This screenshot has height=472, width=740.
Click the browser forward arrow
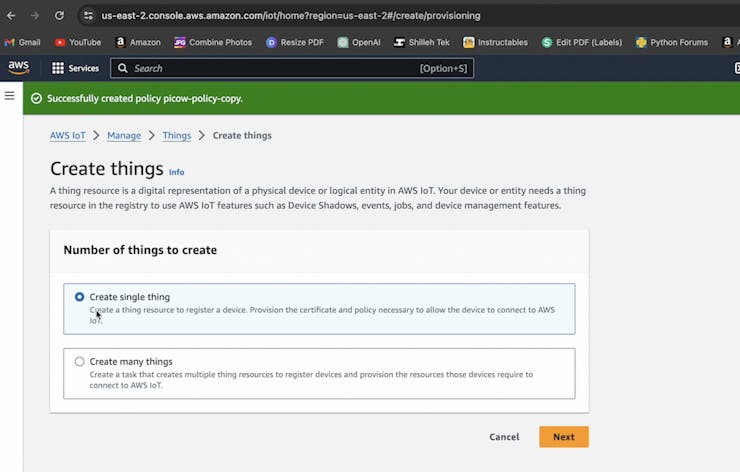tap(35, 16)
